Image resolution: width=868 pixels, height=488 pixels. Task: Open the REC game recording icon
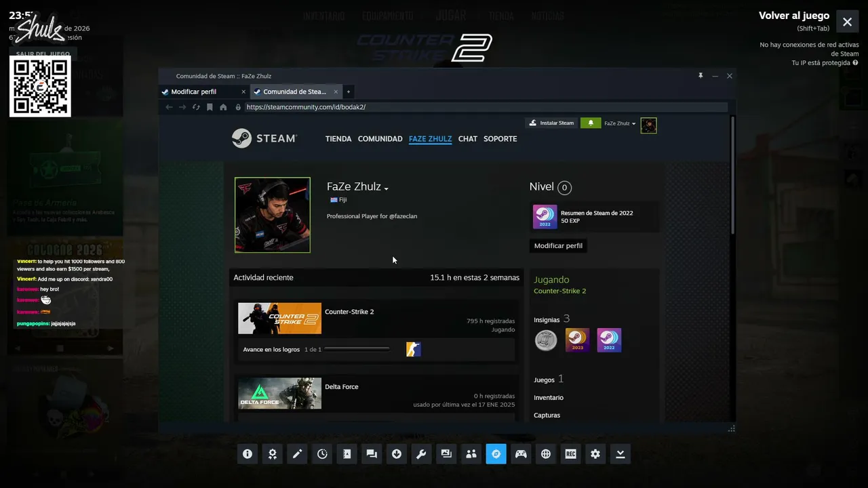[570, 454]
